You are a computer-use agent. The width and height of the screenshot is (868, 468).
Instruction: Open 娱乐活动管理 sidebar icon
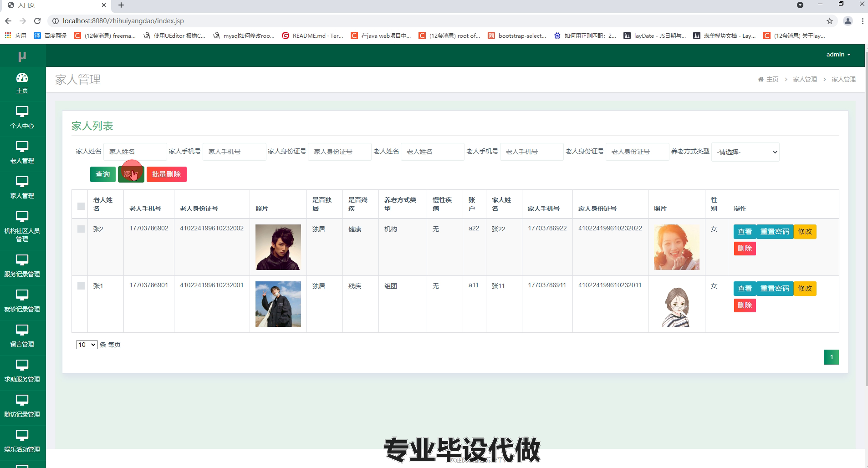coord(22,435)
